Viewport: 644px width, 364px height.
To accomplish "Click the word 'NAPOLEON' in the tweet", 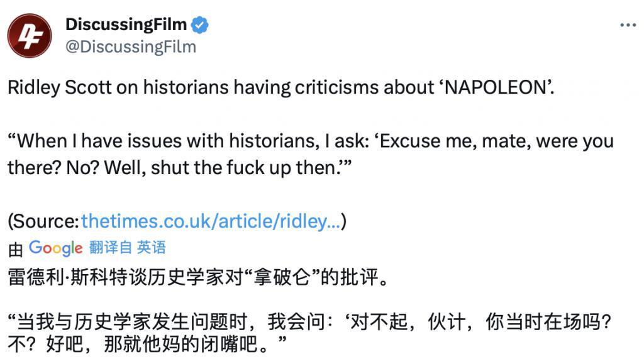I will click(494, 87).
